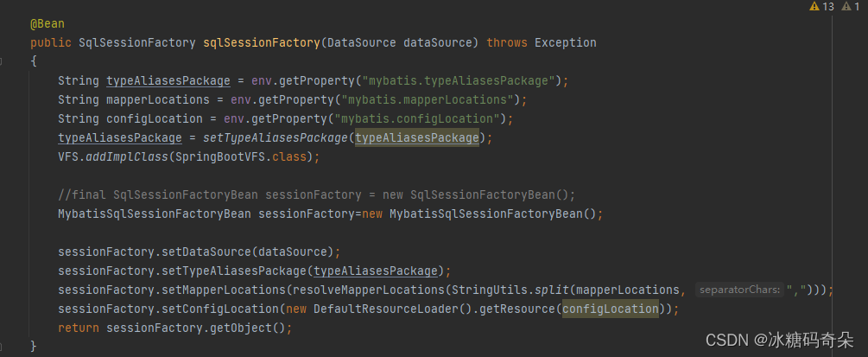Viewport: 868px width, 357px height.
Task: Click the setMapperLocations method call
Action: (x=224, y=290)
